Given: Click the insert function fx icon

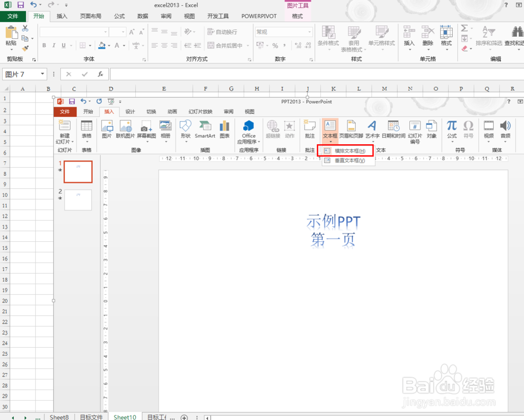Looking at the screenshot, I should coord(100,74).
